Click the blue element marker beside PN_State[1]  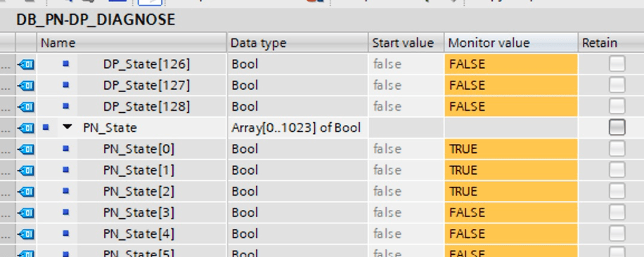point(65,170)
